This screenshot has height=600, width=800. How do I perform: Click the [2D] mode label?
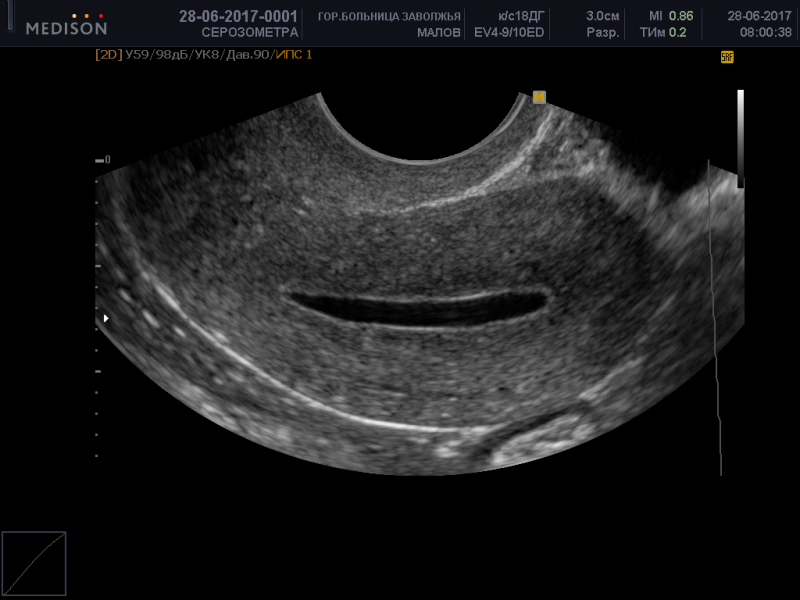(109, 55)
